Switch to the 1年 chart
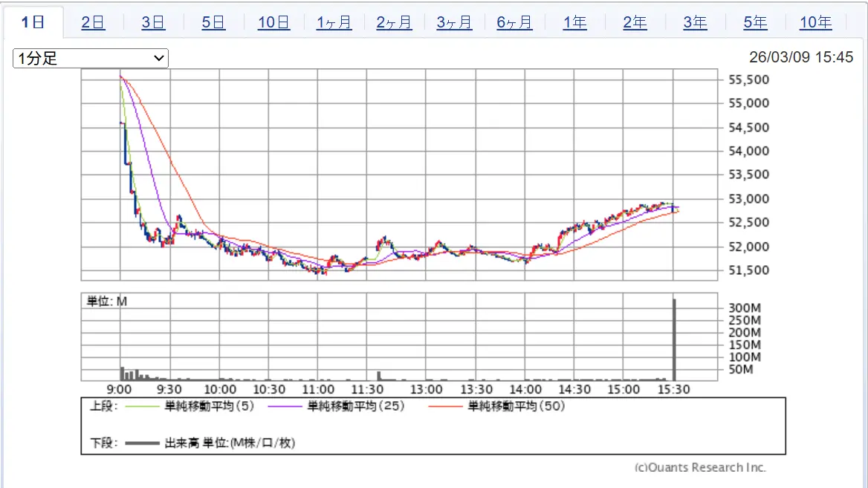The image size is (868, 488). [x=574, y=22]
